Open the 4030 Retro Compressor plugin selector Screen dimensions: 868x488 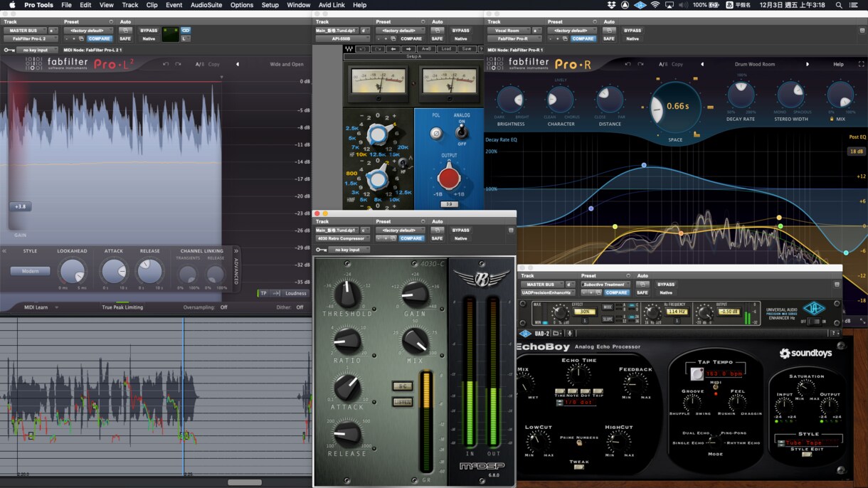(x=342, y=238)
